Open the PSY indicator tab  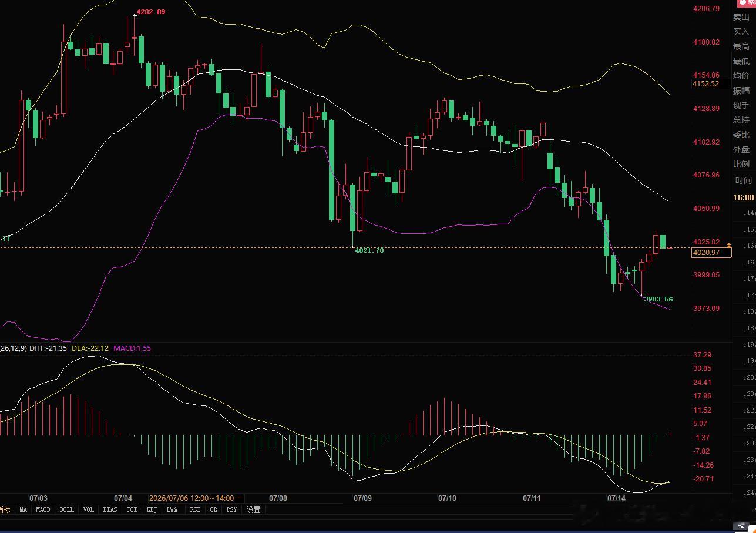[232, 509]
